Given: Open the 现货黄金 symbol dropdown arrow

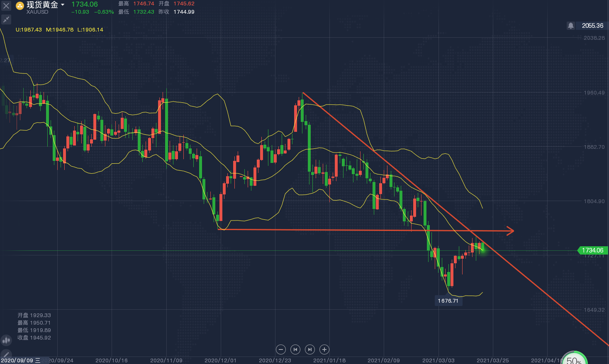Looking at the screenshot, I should click(x=63, y=5).
